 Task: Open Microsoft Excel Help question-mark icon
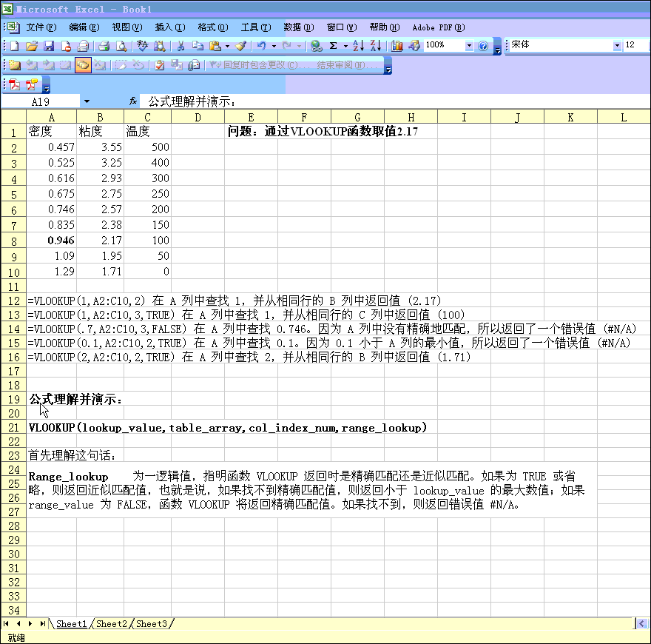click(x=483, y=46)
